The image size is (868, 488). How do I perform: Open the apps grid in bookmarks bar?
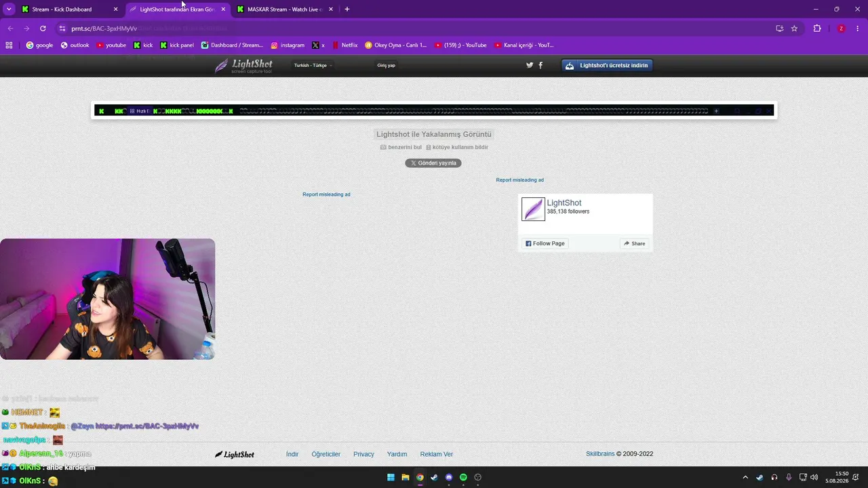coord(9,45)
